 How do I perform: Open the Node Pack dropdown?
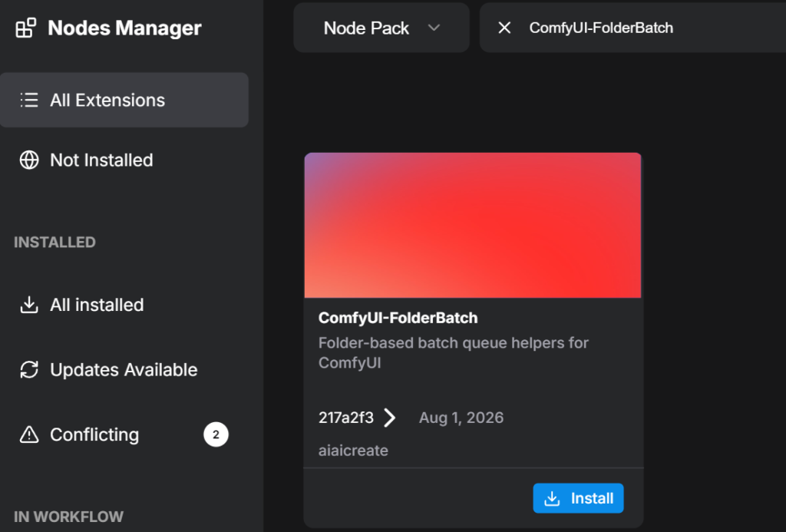point(381,28)
